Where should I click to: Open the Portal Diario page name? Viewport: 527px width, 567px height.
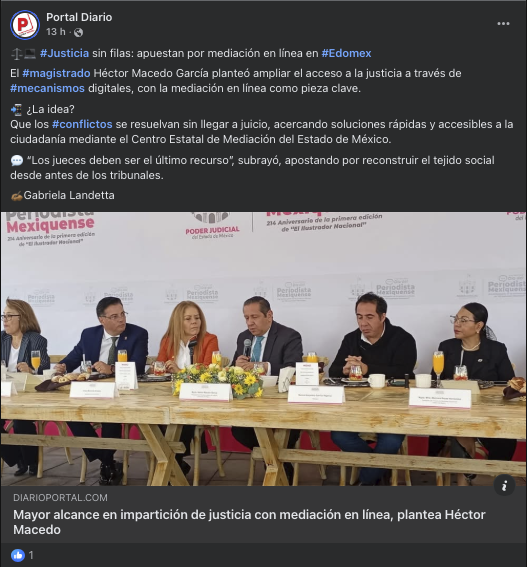click(79, 17)
